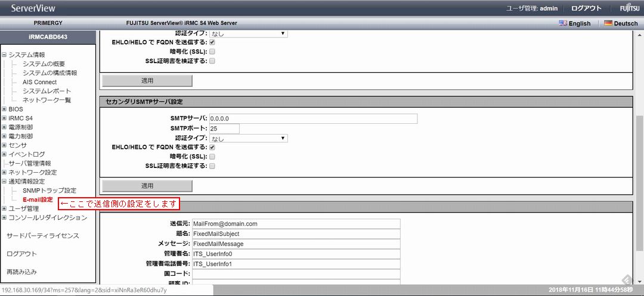Expand the イベントログ plus icon
This screenshot has width=644, height=296.
[4, 154]
